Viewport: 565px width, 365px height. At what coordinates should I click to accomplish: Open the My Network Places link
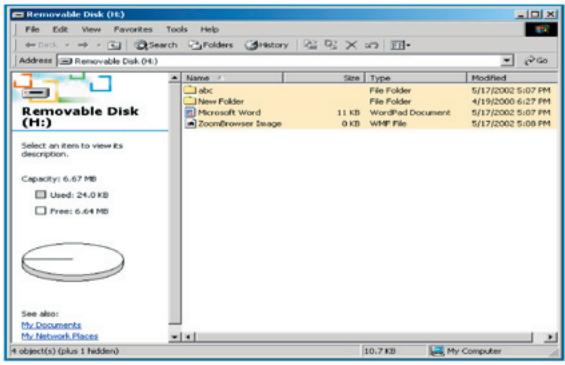pyautogui.click(x=59, y=336)
